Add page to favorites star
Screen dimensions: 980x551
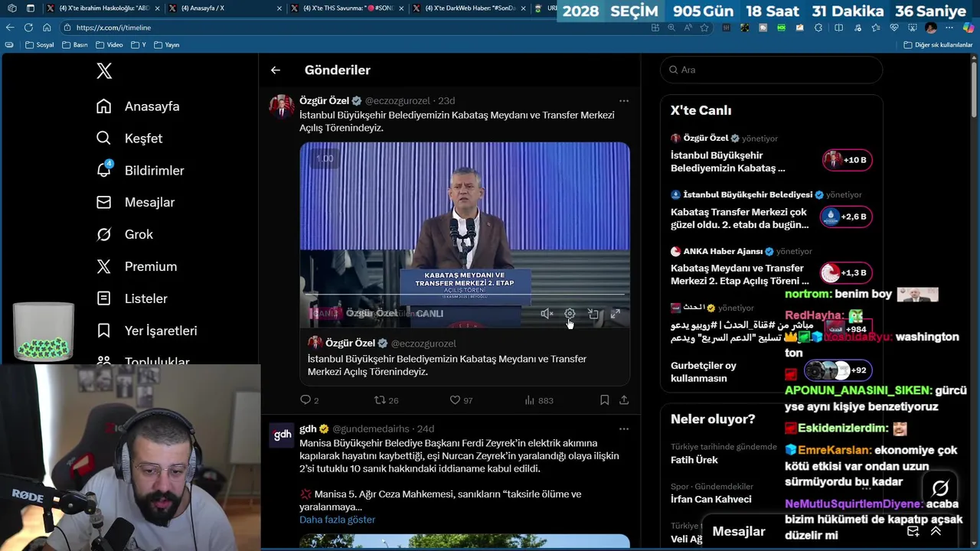704,28
